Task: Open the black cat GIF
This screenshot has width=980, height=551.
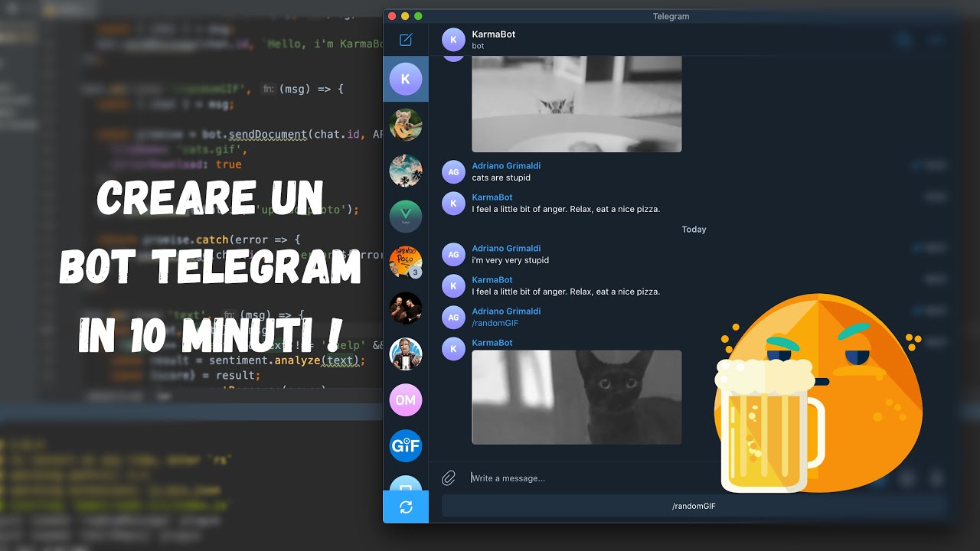Action: coord(577,397)
